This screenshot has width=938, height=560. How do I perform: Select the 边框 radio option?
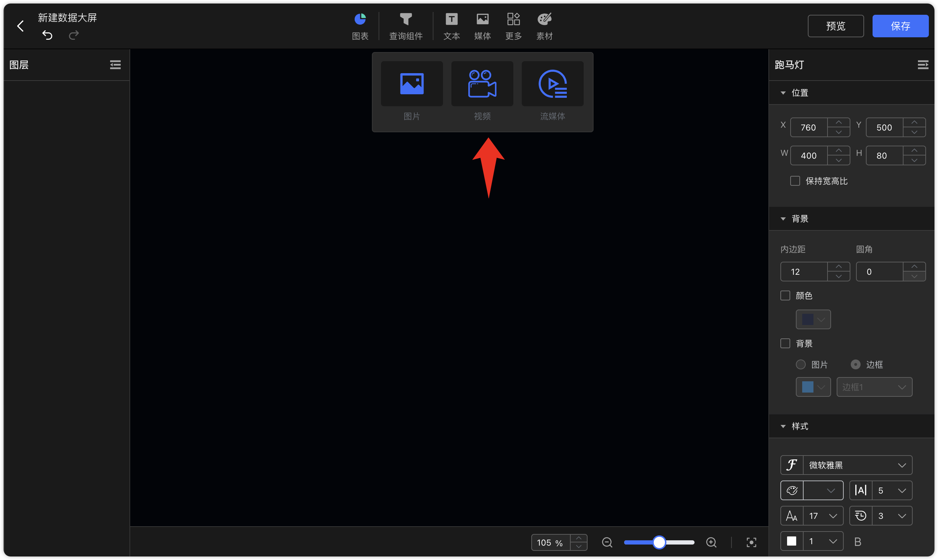point(855,364)
